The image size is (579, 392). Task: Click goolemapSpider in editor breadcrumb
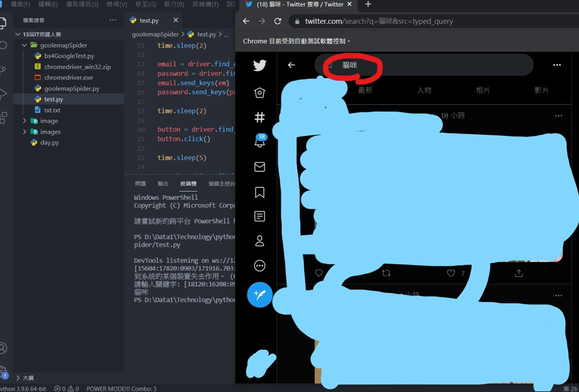(x=155, y=34)
